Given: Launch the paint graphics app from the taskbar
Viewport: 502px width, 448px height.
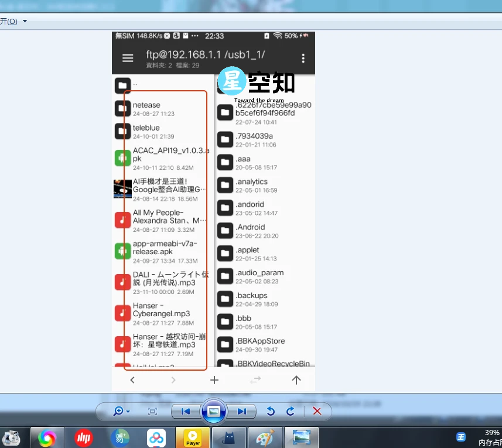Looking at the screenshot, I should 265,437.
